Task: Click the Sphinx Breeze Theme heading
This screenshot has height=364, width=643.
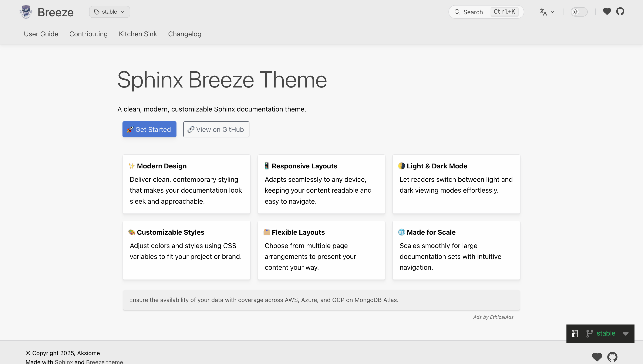Action: pyautogui.click(x=222, y=80)
